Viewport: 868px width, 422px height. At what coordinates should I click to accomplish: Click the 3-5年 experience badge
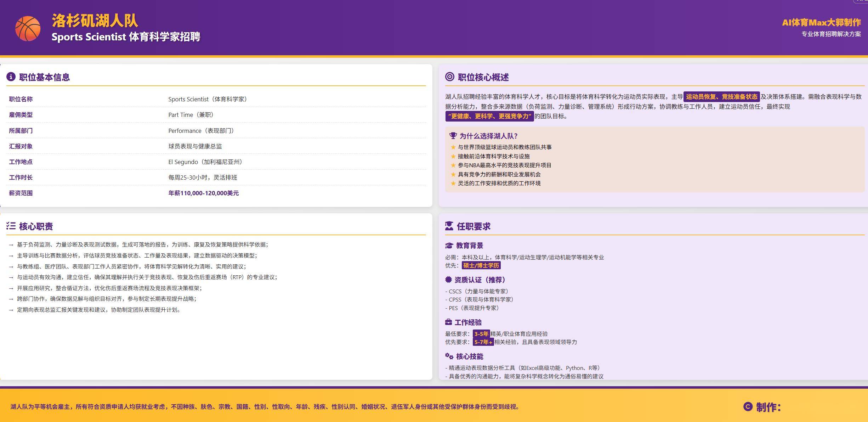pos(481,334)
